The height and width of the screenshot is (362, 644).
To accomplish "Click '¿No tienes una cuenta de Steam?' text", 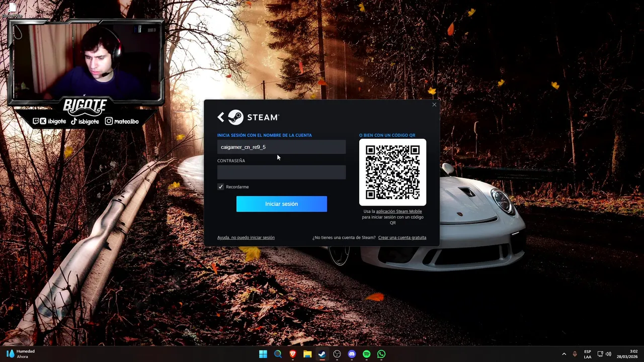I will (344, 237).
